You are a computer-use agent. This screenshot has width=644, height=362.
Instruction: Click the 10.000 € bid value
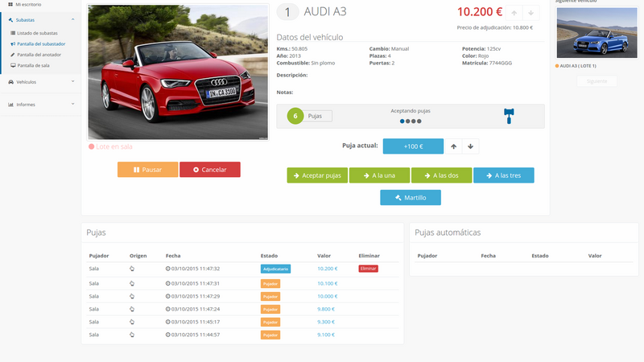click(x=328, y=296)
